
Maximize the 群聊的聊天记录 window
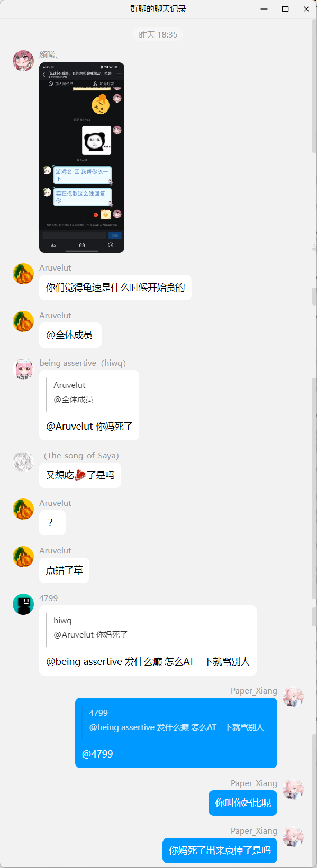point(285,9)
